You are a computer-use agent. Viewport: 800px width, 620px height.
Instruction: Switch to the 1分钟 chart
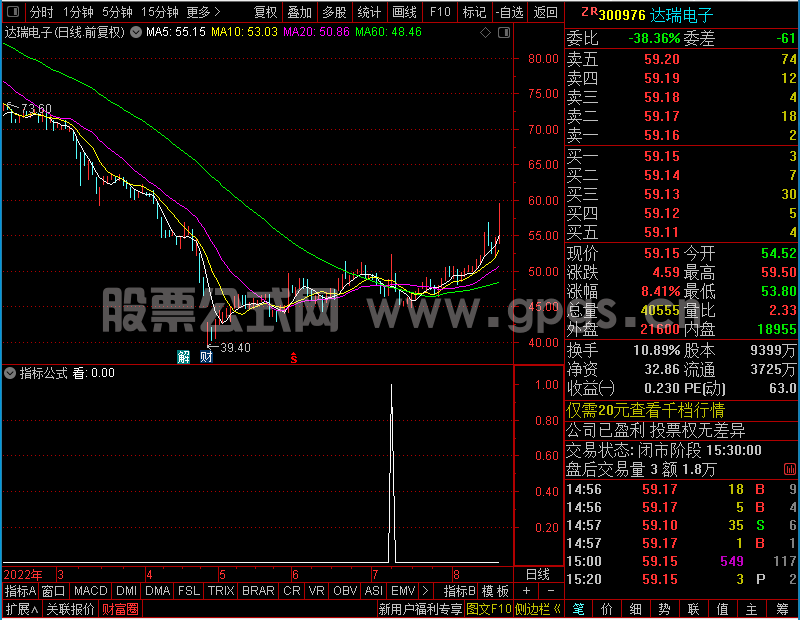coord(78,12)
